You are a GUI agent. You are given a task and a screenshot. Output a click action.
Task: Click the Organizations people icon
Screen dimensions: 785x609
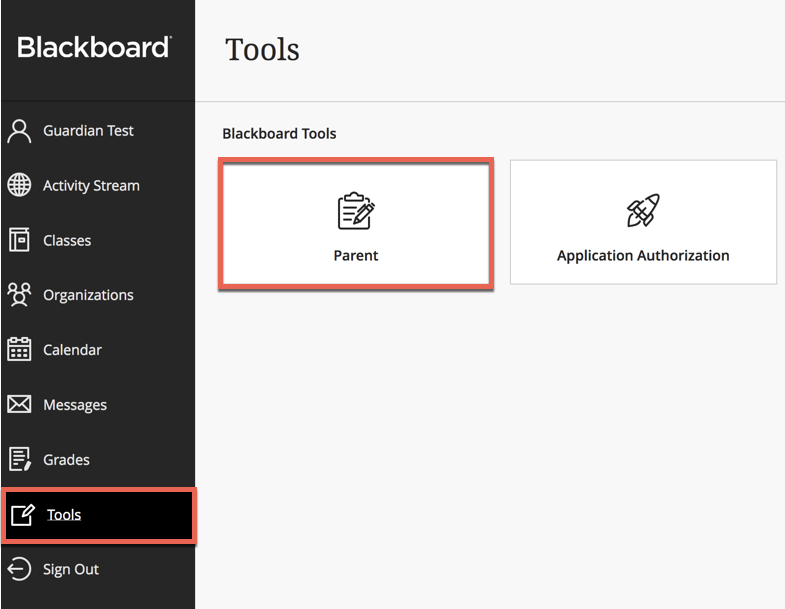20,294
